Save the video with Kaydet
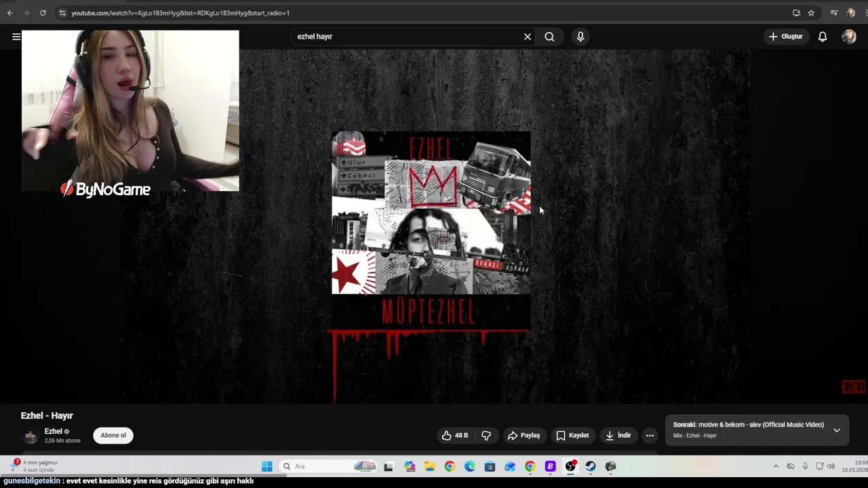Viewport: 868px width, 488px height. tap(572, 435)
